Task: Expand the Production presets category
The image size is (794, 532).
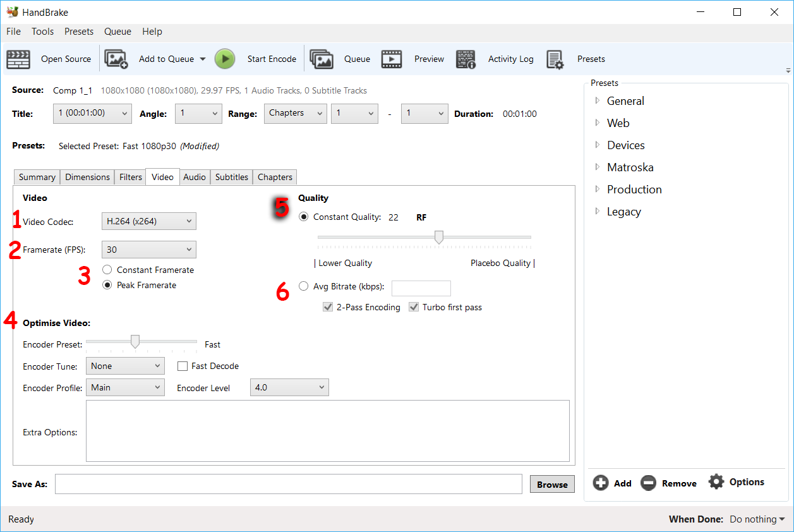Action: [598, 189]
